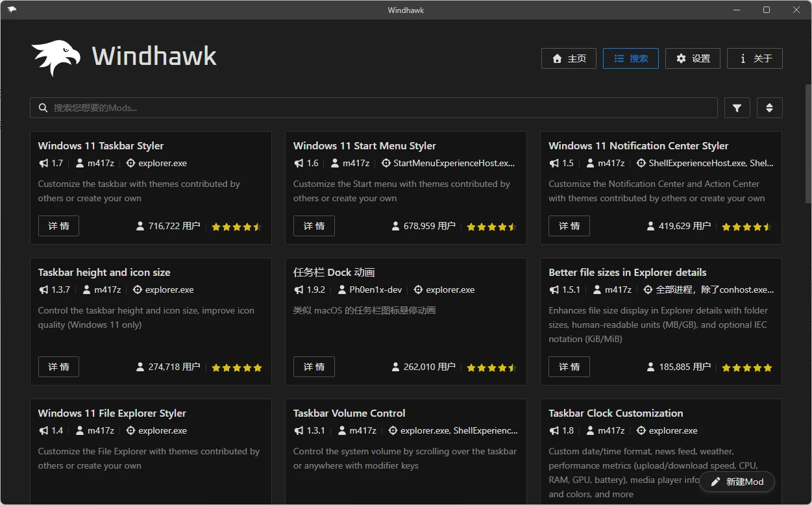Viewport: 812px width, 505px height.
Task: Click 716,722 用户 count text
Action: (x=174, y=226)
